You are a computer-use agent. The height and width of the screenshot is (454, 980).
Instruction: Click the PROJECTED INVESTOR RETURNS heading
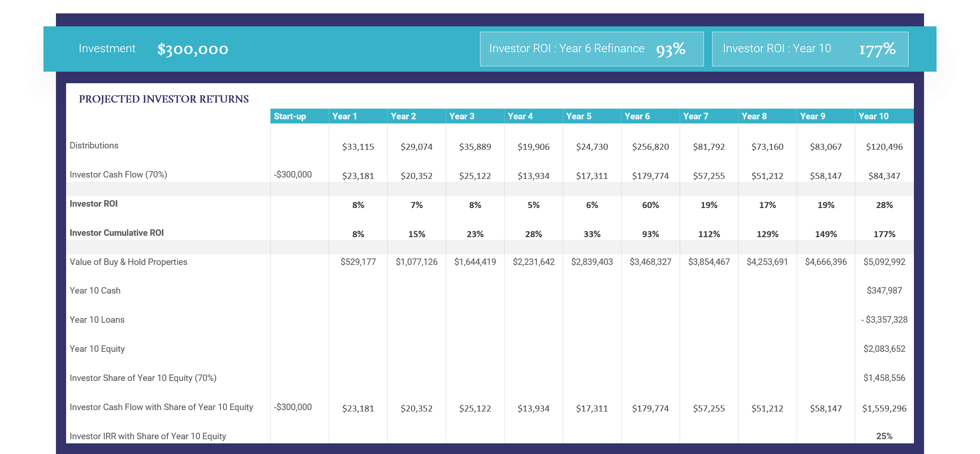164,99
